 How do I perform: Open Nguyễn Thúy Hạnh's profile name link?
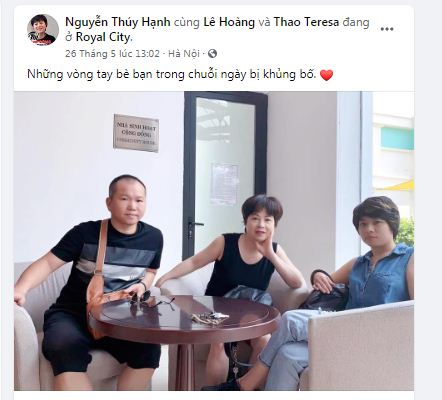[x=118, y=22]
